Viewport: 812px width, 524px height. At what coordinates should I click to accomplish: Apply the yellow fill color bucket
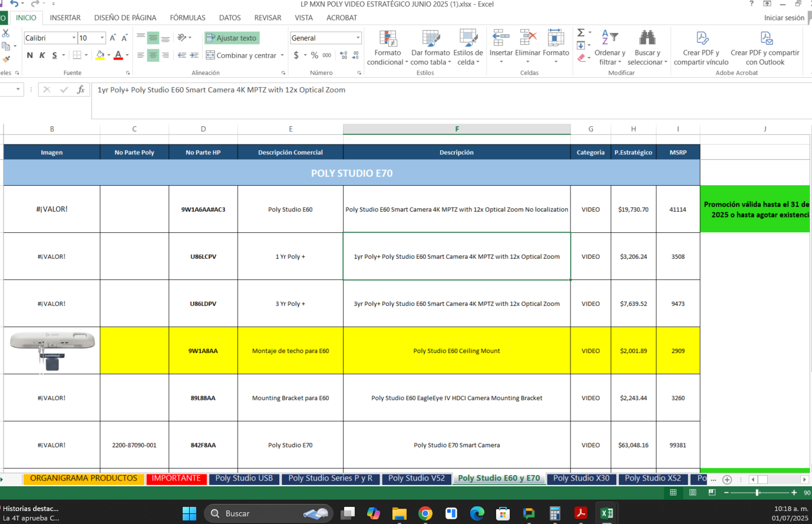[100, 55]
